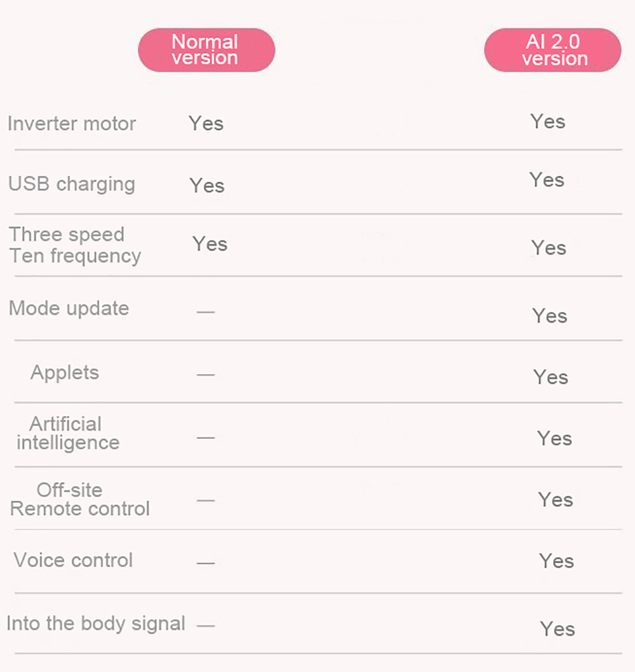The image size is (635, 672).
Task: Click Normal version Yes for Inverter motor
Action: point(206,123)
